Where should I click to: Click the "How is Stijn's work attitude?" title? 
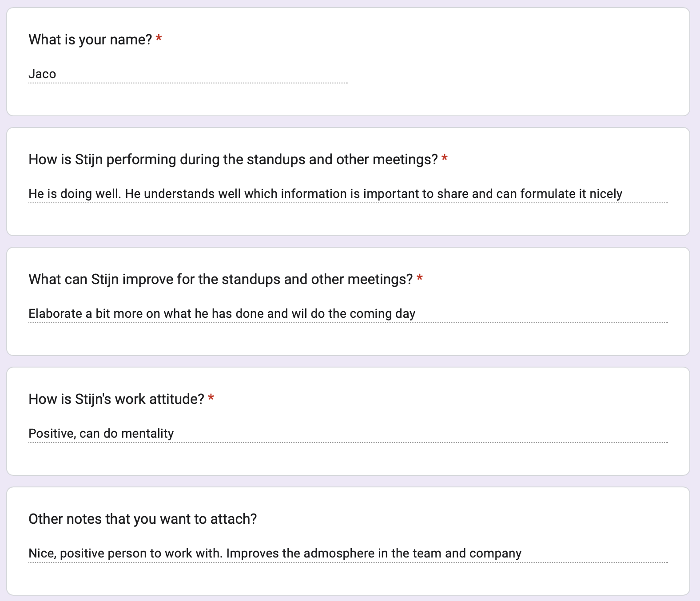click(116, 399)
